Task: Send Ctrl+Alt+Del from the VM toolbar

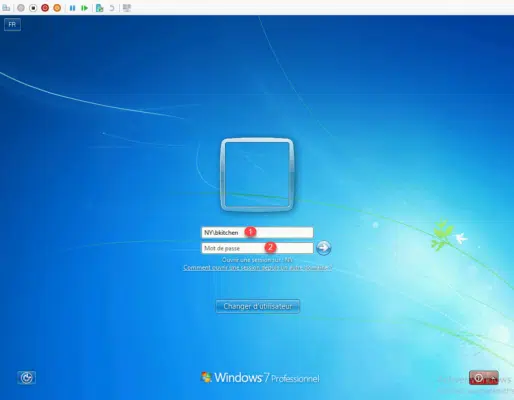Action: pyautogui.click(x=6, y=8)
